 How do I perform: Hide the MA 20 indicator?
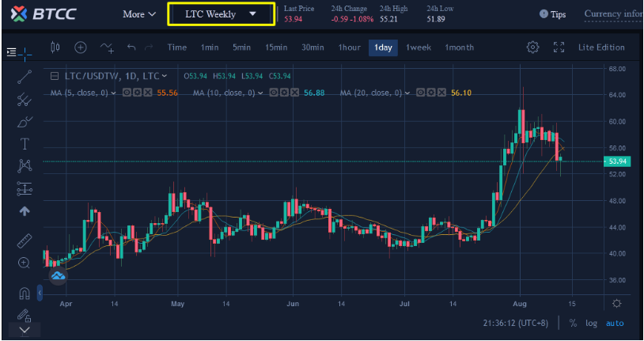click(x=420, y=93)
